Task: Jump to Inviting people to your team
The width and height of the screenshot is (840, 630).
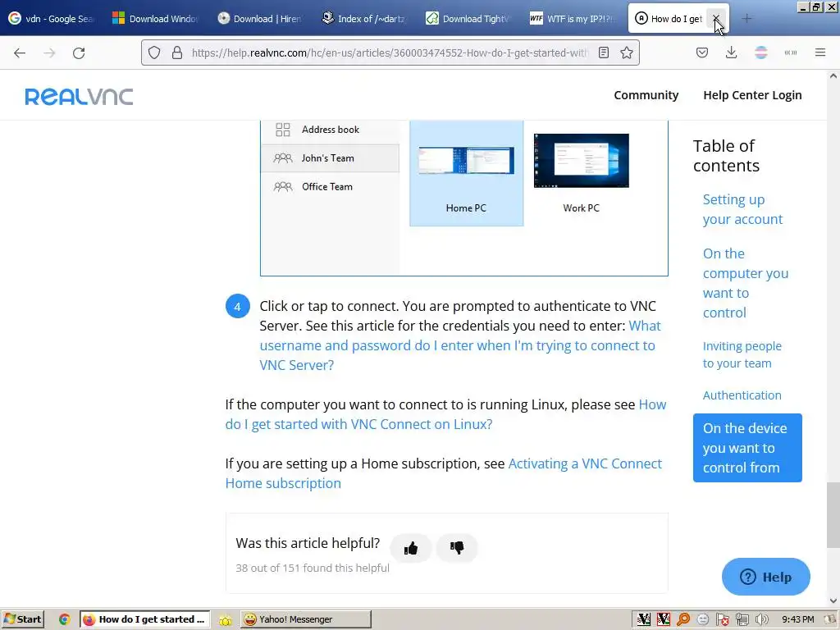Action: [742, 354]
